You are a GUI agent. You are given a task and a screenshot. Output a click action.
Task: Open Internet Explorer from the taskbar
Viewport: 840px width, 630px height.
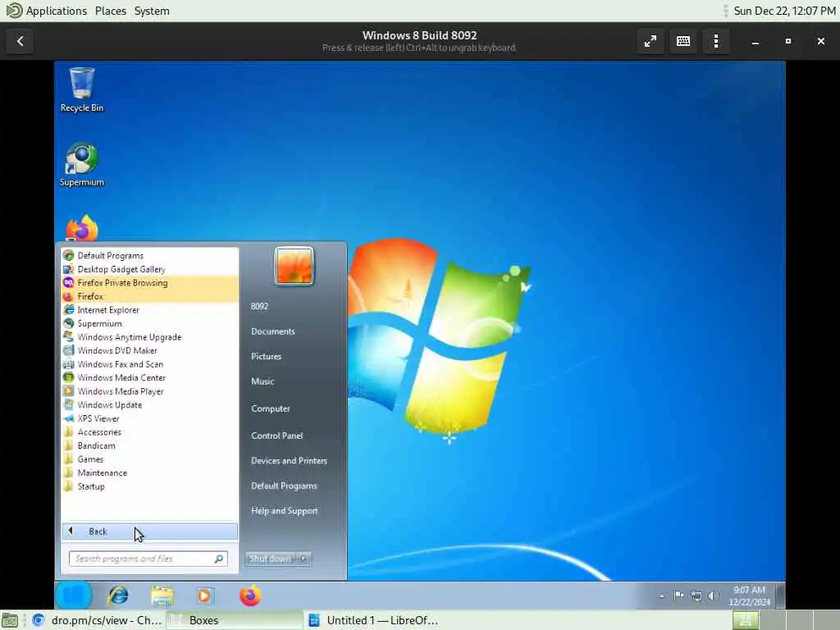(x=118, y=596)
